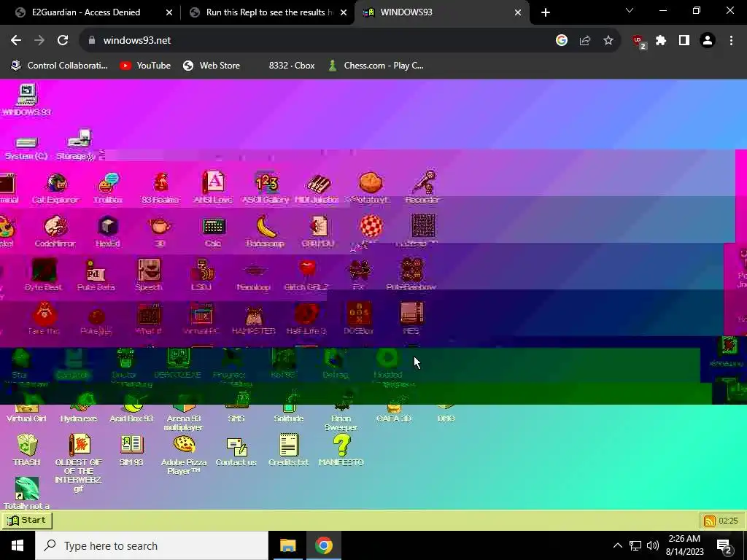The image size is (747, 560).
Task: Launch the Byte Beat icon
Action: [x=43, y=275]
